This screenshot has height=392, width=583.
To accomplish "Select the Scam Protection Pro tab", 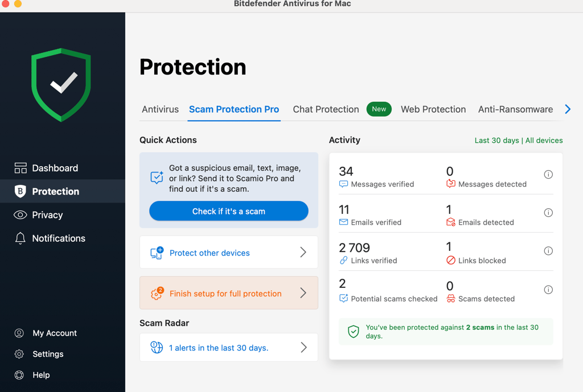I will point(234,109).
